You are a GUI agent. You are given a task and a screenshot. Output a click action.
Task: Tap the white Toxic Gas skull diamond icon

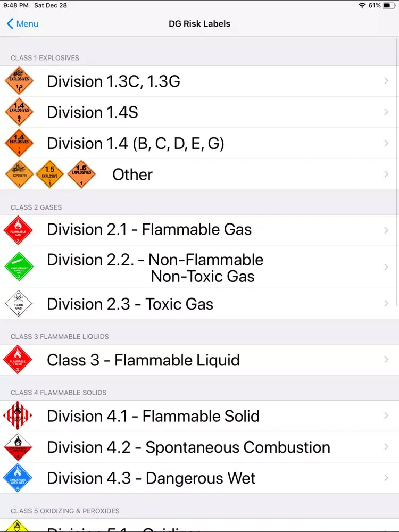18,303
